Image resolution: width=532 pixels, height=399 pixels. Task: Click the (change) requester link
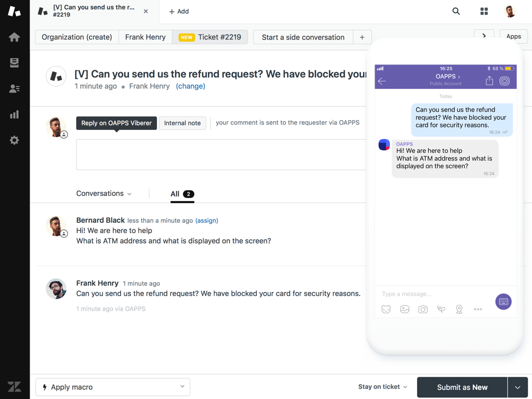(x=190, y=86)
